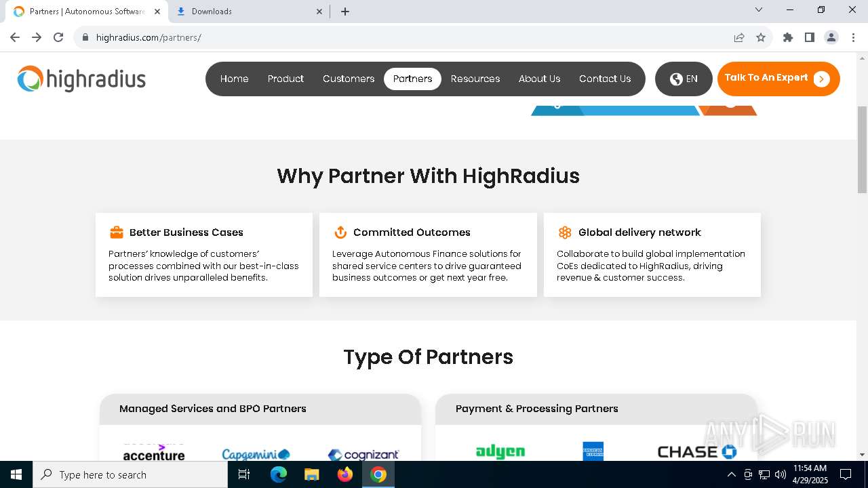Screen dimensions: 868x488
Task: Click the Talk To An Expert button
Action: 778,79
